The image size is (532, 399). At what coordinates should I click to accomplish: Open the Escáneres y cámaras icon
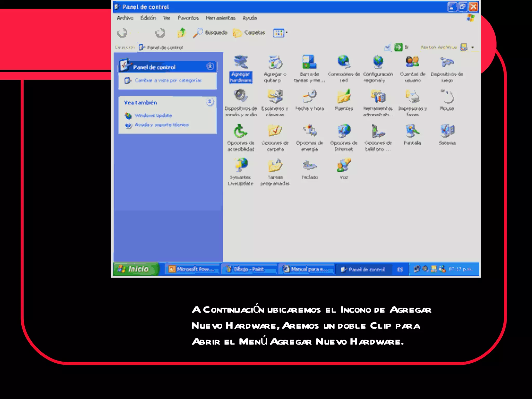click(275, 103)
